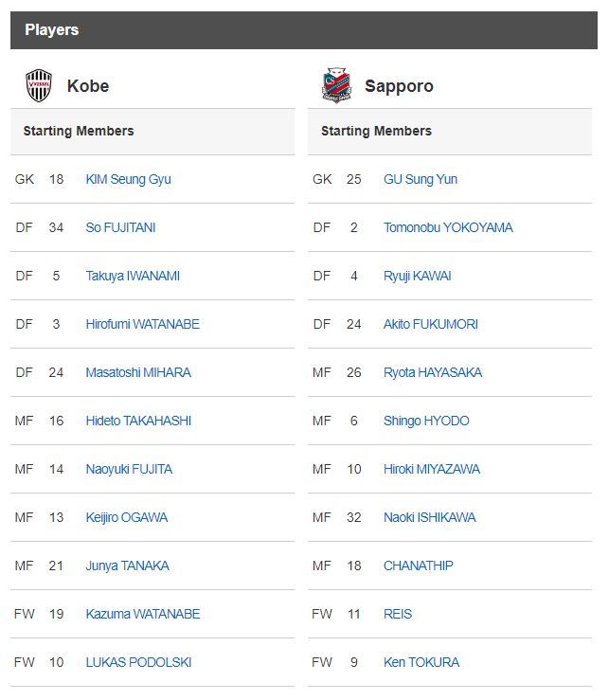Click Keijiro OGAWA player name

point(129,517)
